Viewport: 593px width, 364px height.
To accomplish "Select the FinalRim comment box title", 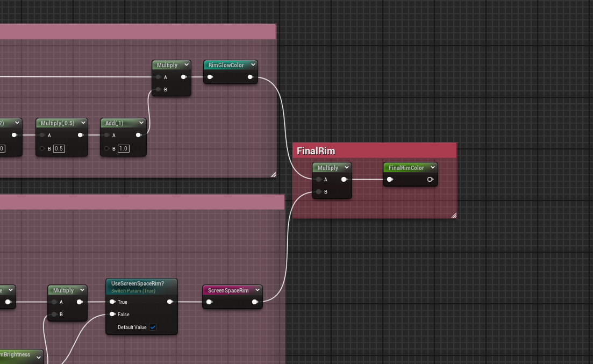I will point(316,151).
